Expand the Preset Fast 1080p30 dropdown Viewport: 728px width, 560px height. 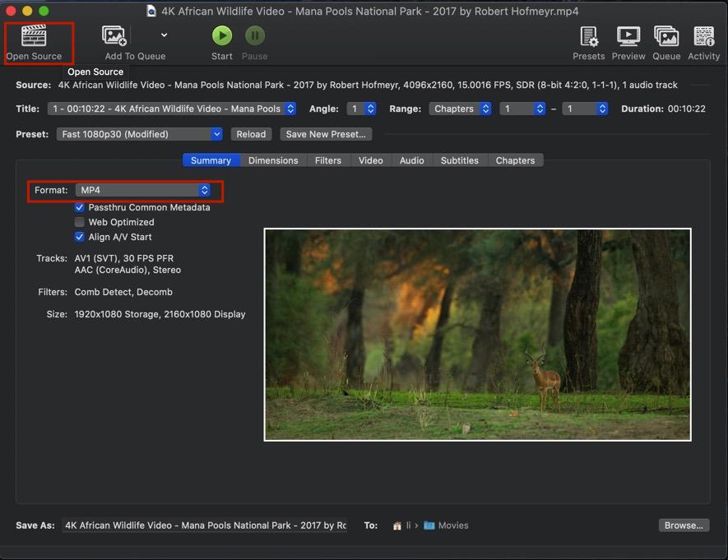coord(139,134)
